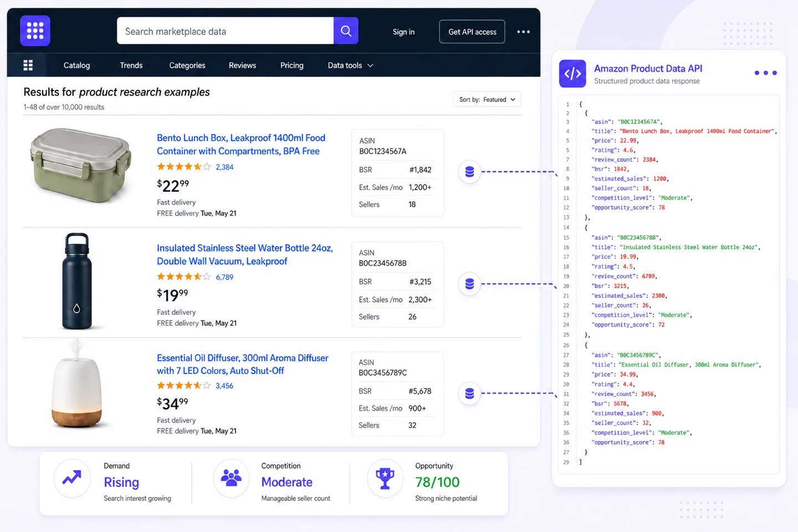This screenshot has height=532, width=798.
Task: Click the Est. Sales value 900+
Action: point(417,408)
